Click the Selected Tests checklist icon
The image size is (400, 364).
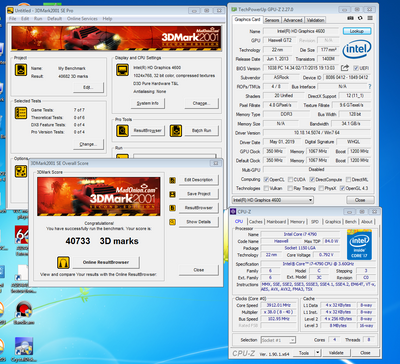(x=21, y=113)
